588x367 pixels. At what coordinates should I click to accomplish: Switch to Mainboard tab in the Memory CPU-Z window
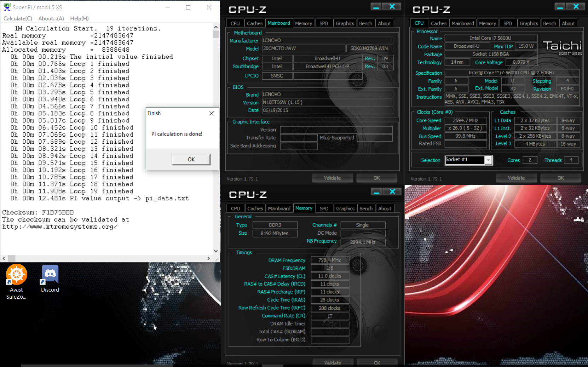point(279,208)
